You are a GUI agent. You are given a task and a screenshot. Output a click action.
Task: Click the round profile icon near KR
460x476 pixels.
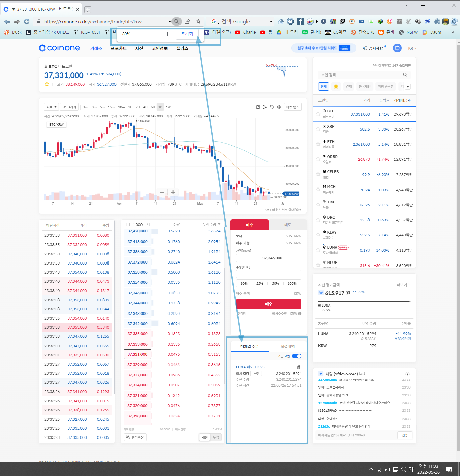[398, 48]
